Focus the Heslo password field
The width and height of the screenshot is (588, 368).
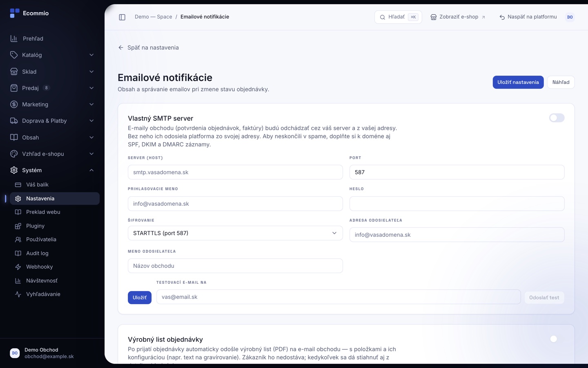(x=457, y=204)
